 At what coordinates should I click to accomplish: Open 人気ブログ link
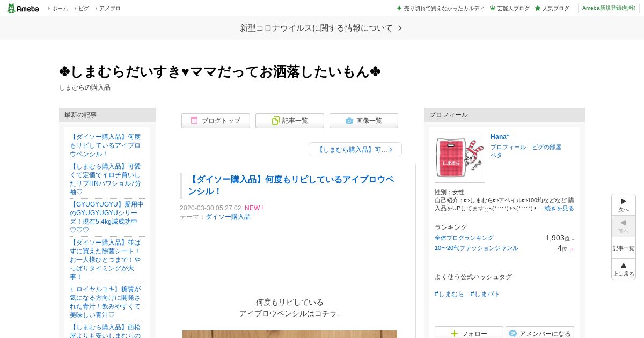(555, 9)
